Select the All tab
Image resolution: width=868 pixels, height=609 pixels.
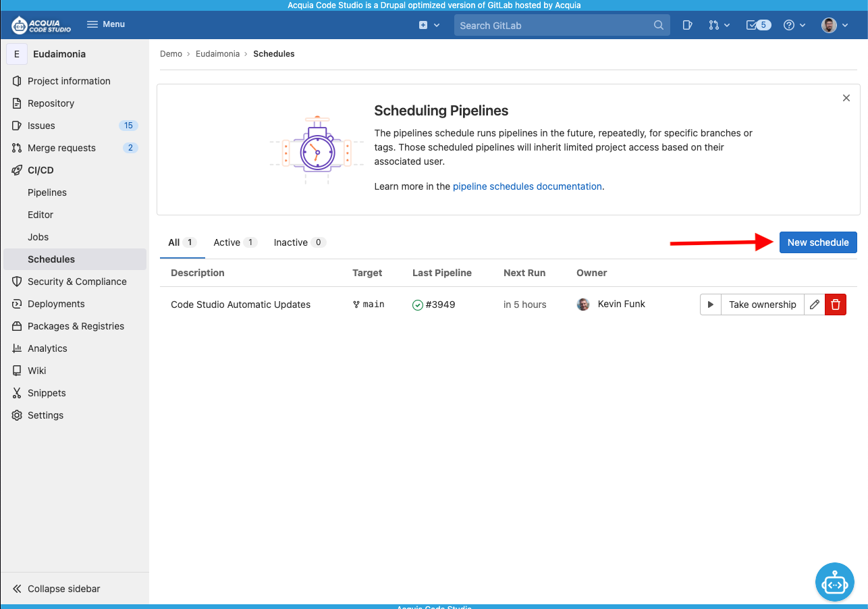point(182,242)
